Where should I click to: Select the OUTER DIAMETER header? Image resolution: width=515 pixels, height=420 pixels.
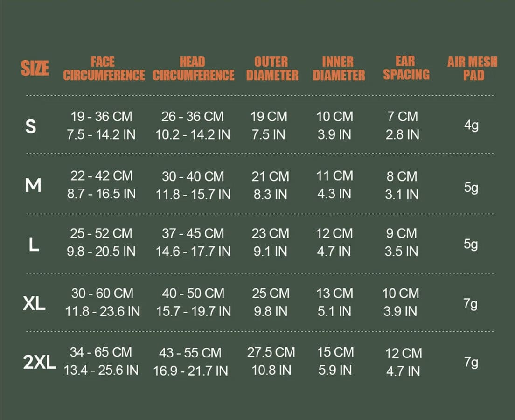click(272, 68)
